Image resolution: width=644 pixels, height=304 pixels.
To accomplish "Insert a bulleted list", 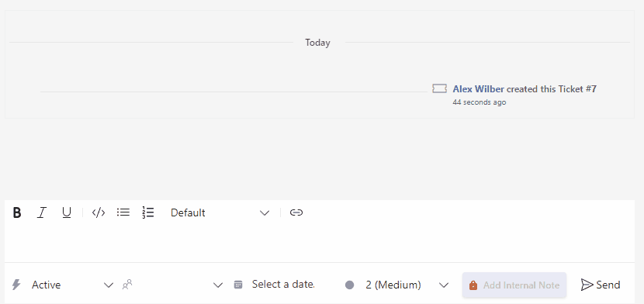I will click(x=123, y=212).
